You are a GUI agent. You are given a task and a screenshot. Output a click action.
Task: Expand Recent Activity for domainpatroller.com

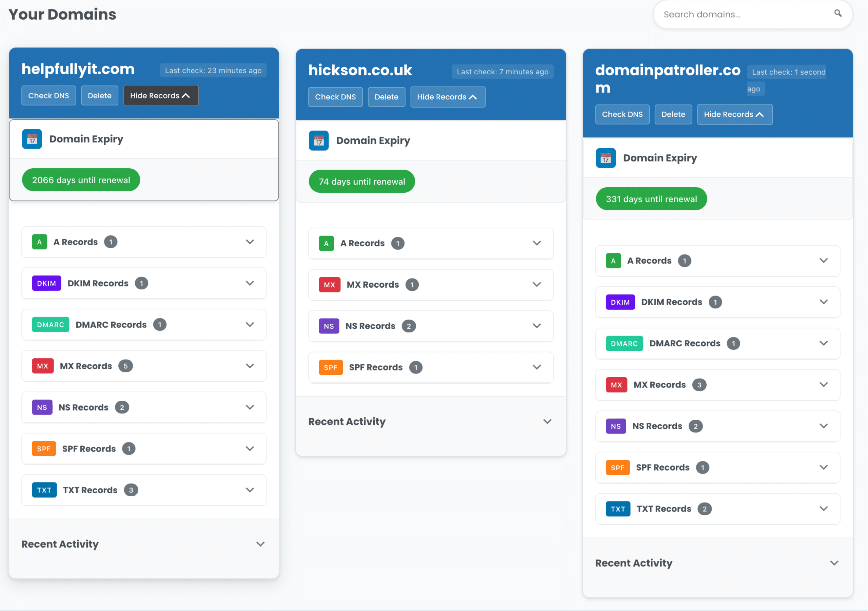pyautogui.click(x=834, y=563)
